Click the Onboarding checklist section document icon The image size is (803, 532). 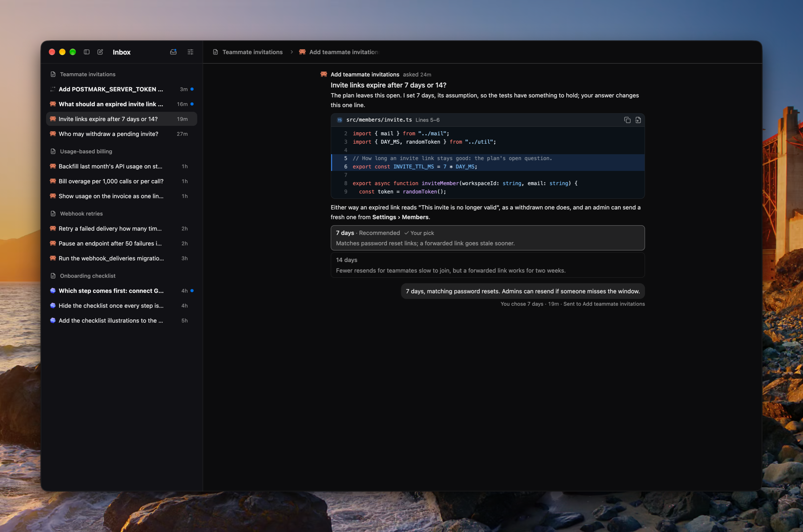pyautogui.click(x=53, y=276)
